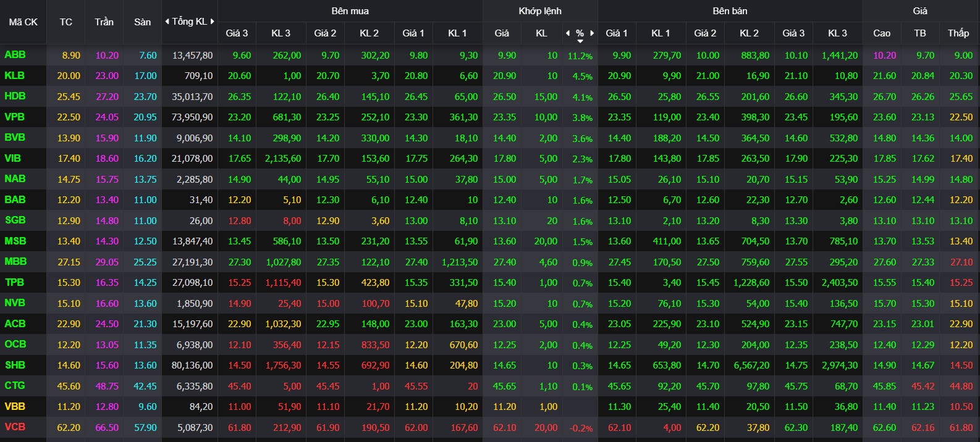Image resolution: width=980 pixels, height=442 pixels.
Task: Click BAB total volume 31,40
Action: [x=201, y=200]
